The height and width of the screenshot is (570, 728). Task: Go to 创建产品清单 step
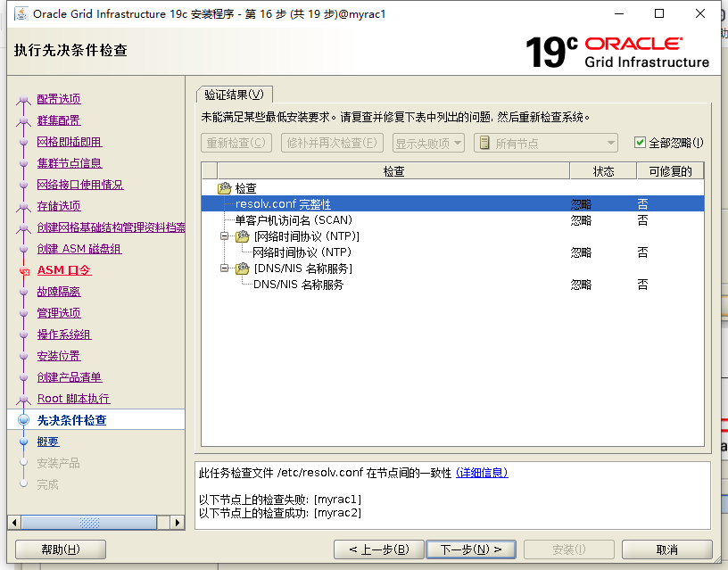click(70, 377)
